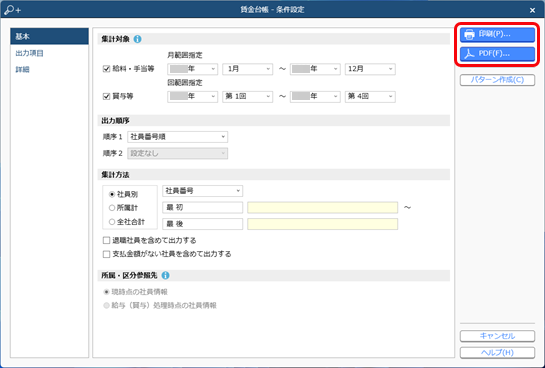This screenshot has height=368, width=545.
Task: Open the 社員番号 dropdown in 集計方法
Action: (203, 191)
